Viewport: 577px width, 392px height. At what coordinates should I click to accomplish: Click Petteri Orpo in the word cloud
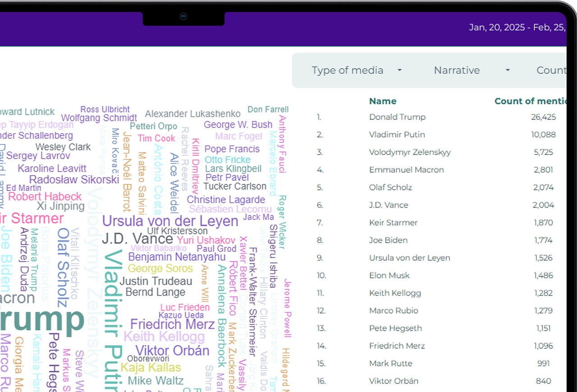[153, 127]
